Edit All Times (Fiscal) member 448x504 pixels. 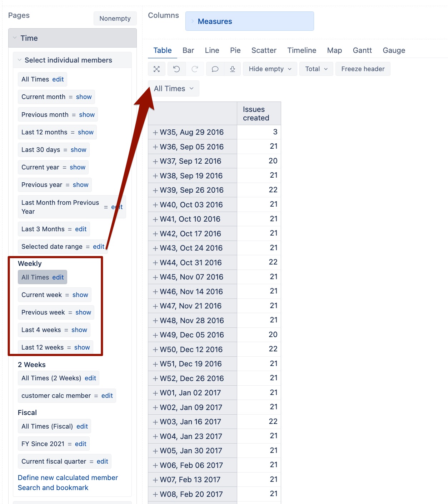(82, 426)
